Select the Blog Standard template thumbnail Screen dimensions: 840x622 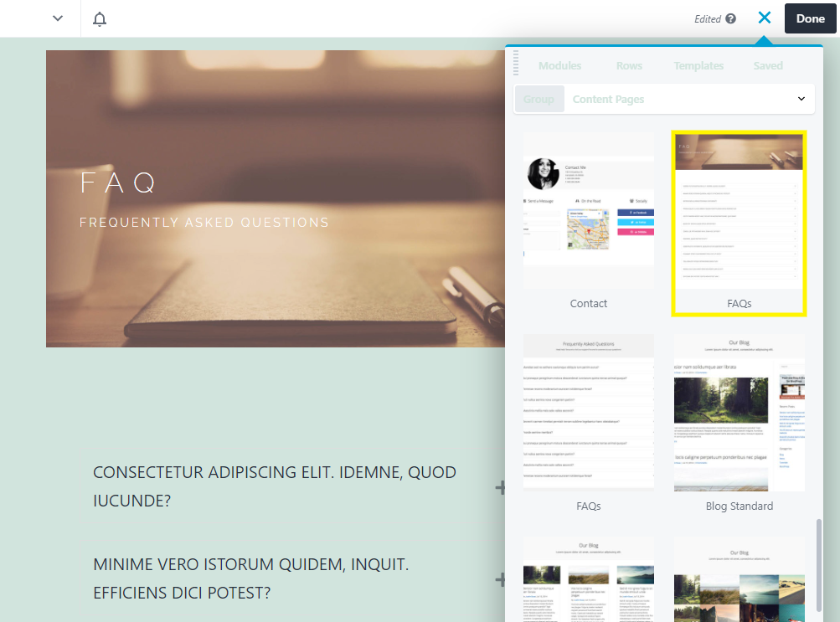739,412
